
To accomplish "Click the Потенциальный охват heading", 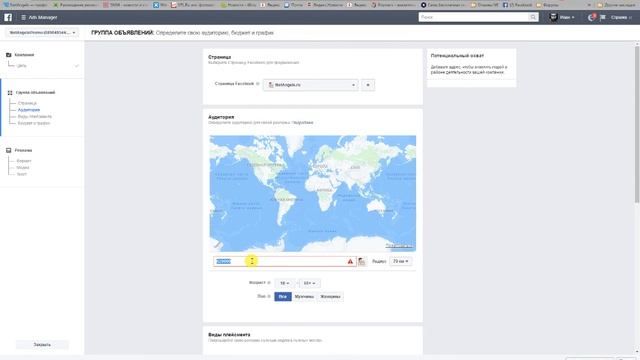I will point(457,56).
